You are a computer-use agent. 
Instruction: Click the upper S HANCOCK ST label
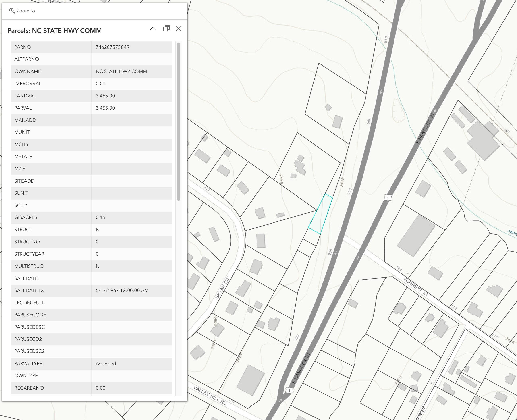coord(425,128)
